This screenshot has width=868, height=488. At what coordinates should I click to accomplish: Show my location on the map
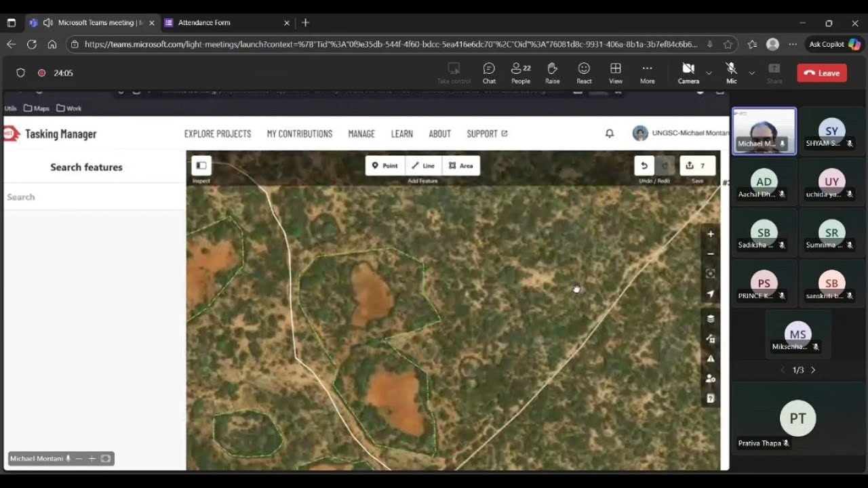click(711, 293)
